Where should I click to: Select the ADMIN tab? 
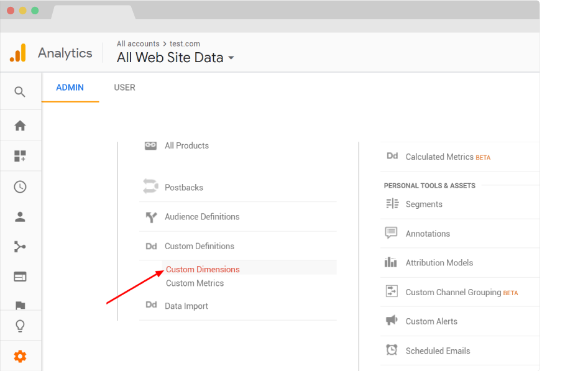click(x=70, y=88)
